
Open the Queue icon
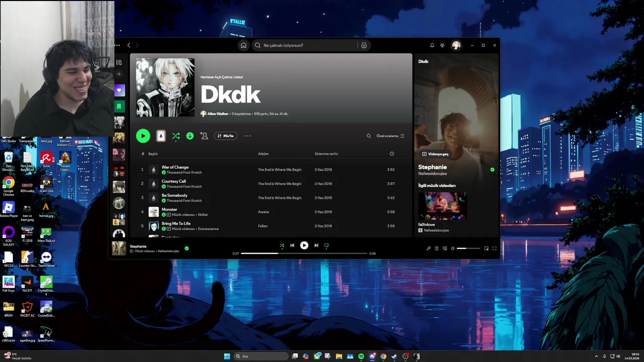[x=437, y=248]
